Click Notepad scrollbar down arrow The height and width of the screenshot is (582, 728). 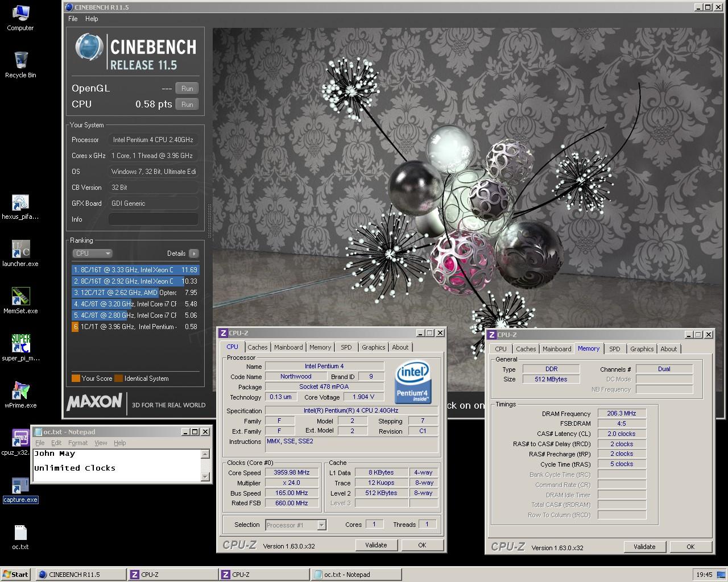(205, 477)
